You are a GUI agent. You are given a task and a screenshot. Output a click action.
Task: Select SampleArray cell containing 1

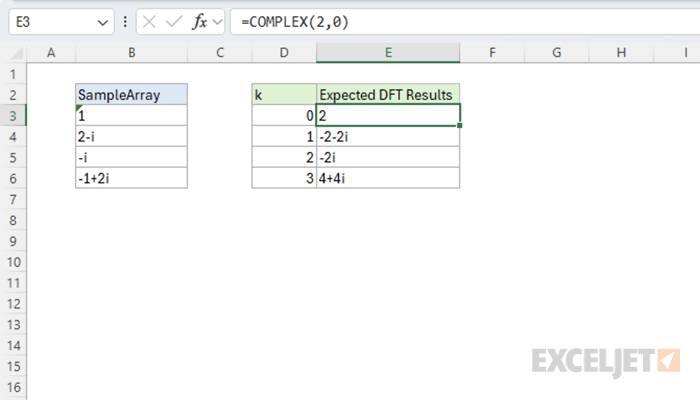(x=131, y=115)
